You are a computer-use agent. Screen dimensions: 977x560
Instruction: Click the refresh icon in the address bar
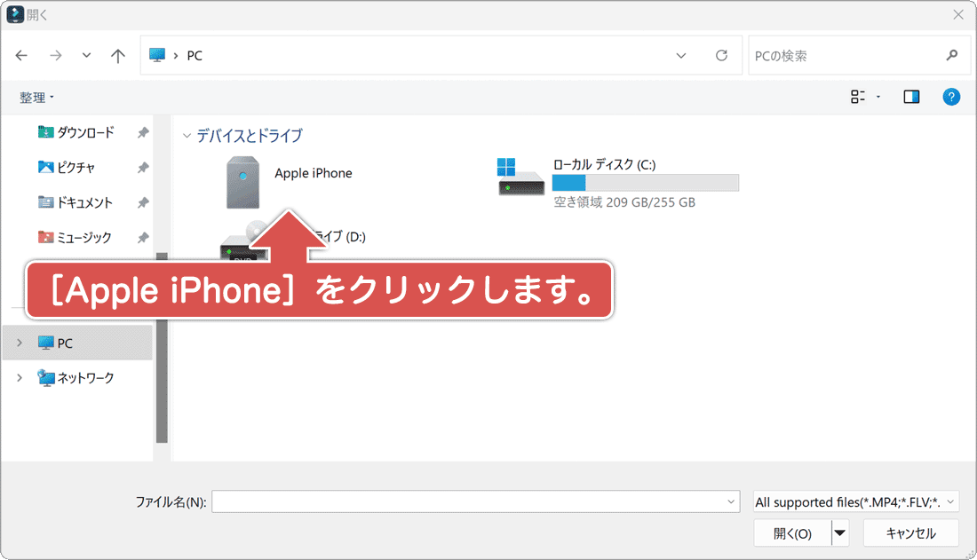pos(721,55)
